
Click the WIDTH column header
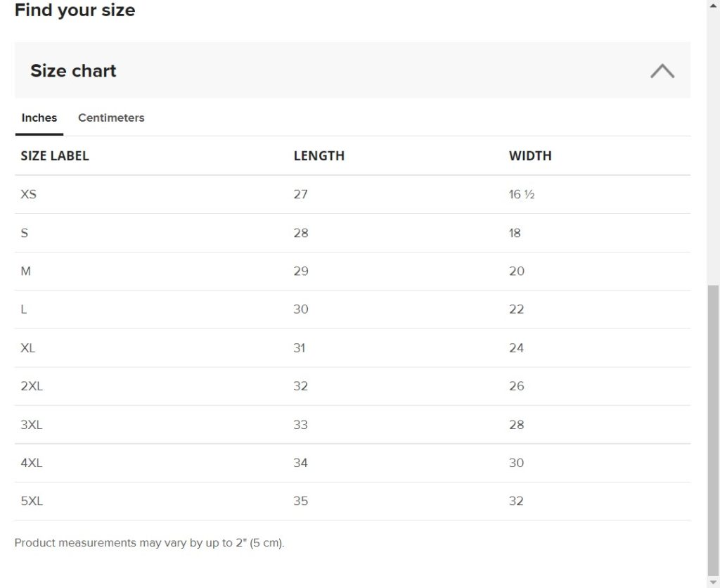[530, 156]
